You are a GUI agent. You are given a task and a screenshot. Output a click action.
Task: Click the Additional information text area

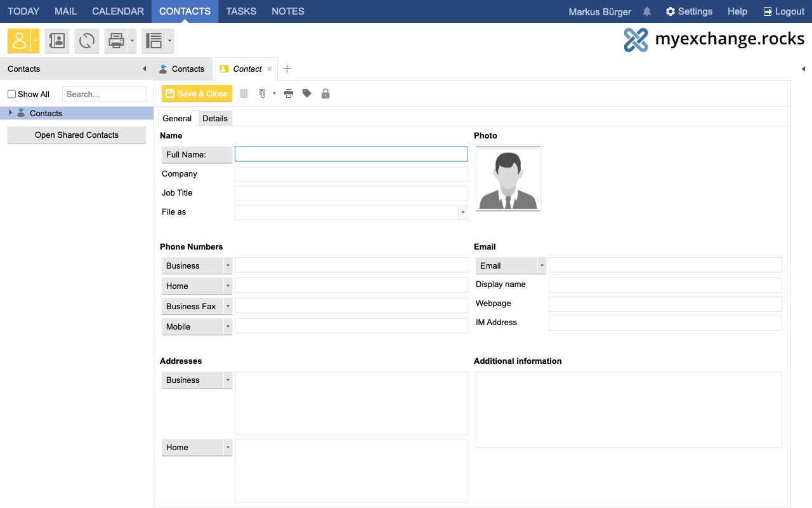point(629,410)
